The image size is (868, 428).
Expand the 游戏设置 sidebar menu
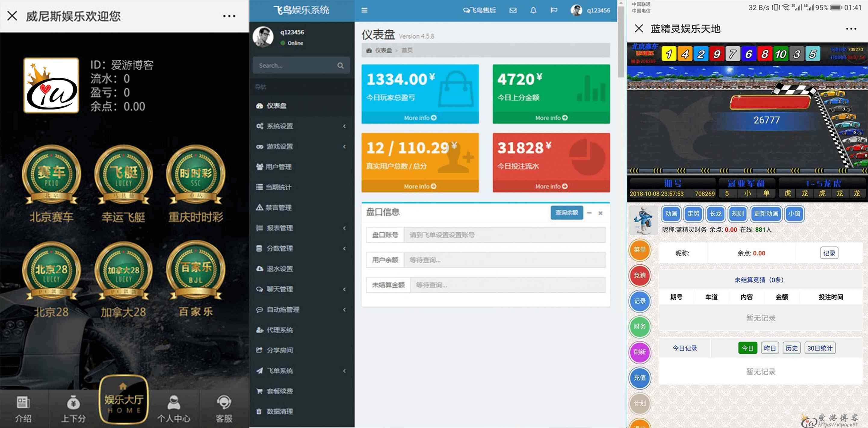[x=301, y=146]
